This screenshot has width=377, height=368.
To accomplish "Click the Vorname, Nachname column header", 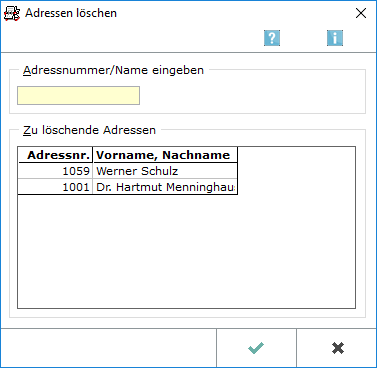I will [x=165, y=155].
